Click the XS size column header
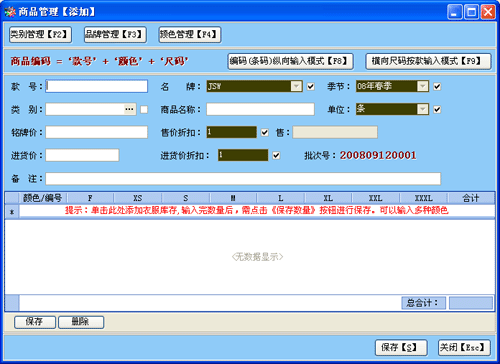 pos(138,198)
